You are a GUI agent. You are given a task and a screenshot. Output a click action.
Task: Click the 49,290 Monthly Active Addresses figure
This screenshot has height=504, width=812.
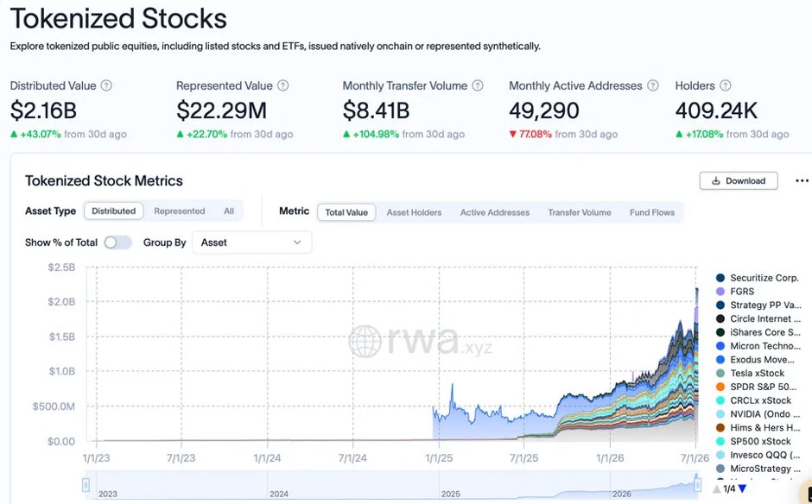(544, 110)
